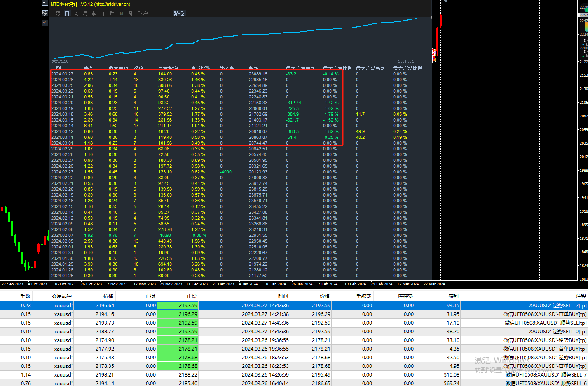Click the 手数 lots column header
This screenshot has height=386, width=588.
[x=26, y=296]
